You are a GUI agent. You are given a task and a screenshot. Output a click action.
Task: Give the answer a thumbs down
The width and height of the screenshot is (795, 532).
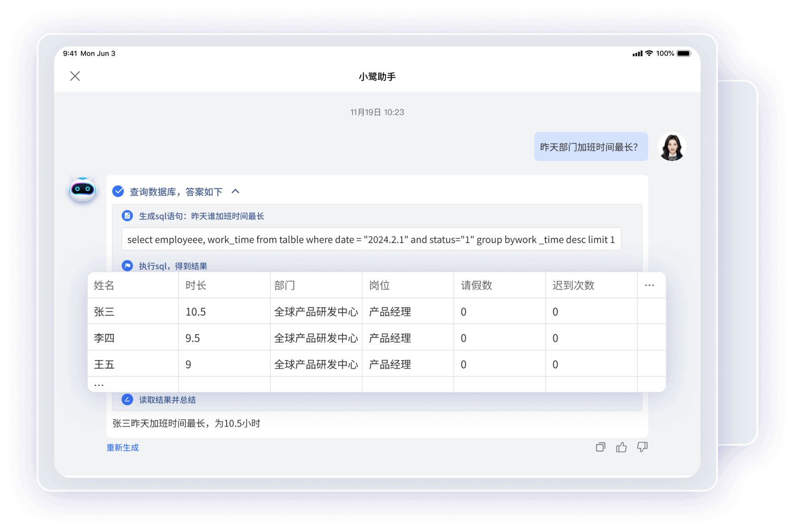[x=642, y=447]
